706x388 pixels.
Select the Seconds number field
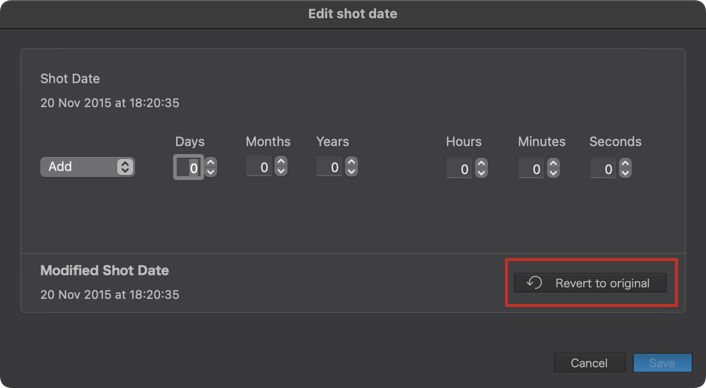coord(603,169)
